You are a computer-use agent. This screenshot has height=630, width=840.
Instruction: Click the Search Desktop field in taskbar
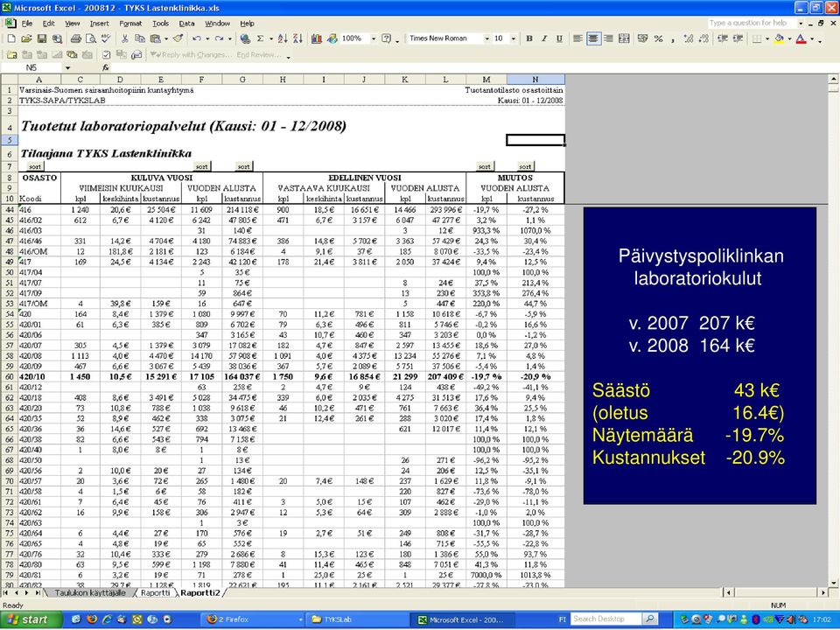(x=605, y=619)
